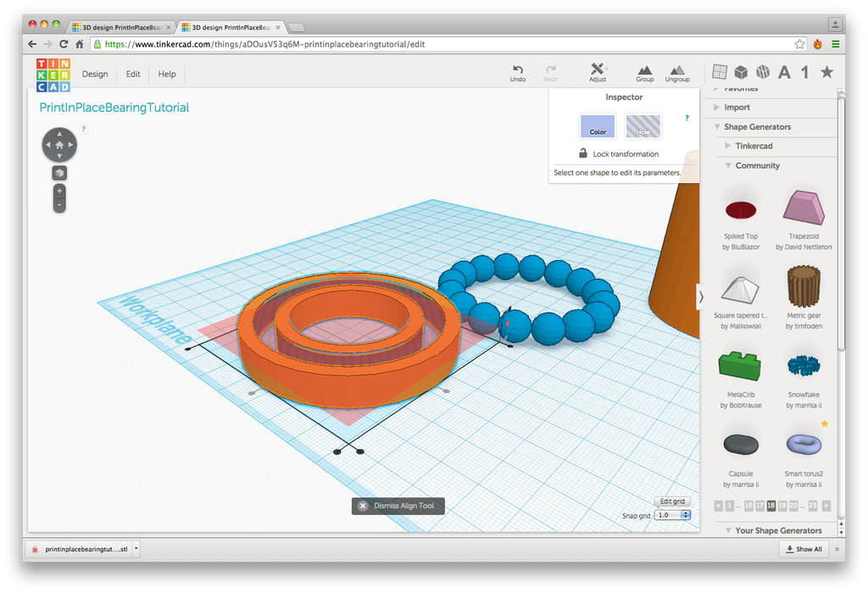The image size is (868, 593).
Task: Undo the last design action
Action: click(x=518, y=73)
